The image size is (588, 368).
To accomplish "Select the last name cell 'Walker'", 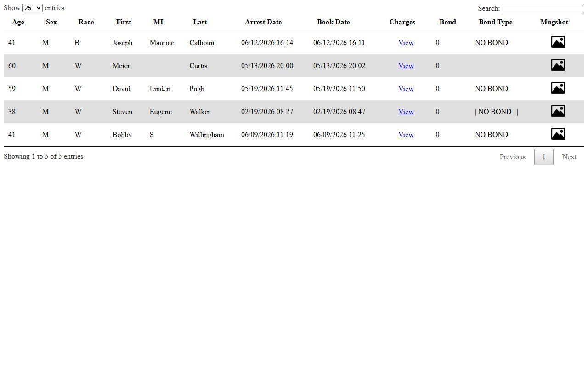I will 200,112.
